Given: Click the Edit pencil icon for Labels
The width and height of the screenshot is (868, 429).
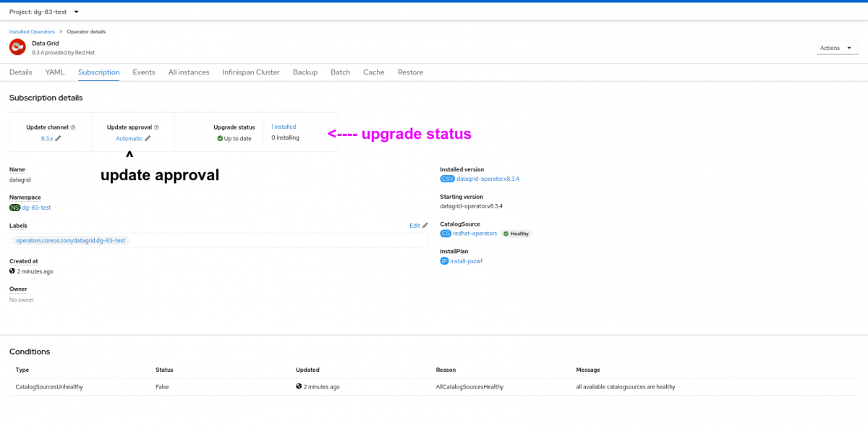Looking at the screenshot, I should pyautogui.click(x=425, y=226).
